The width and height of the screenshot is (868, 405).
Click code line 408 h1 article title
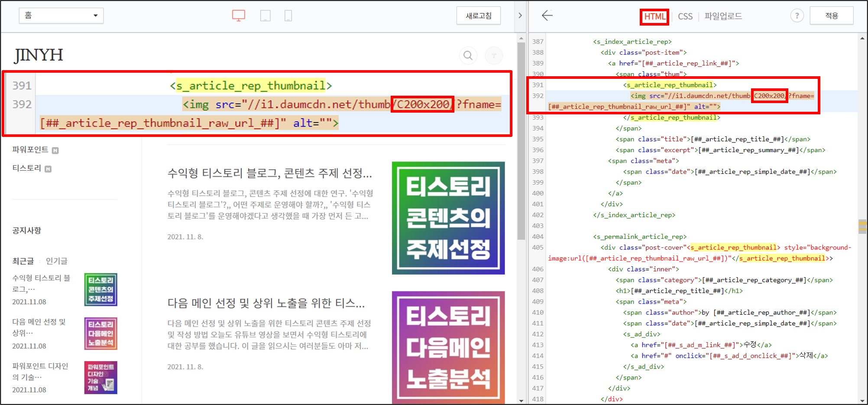pos(679,291)
